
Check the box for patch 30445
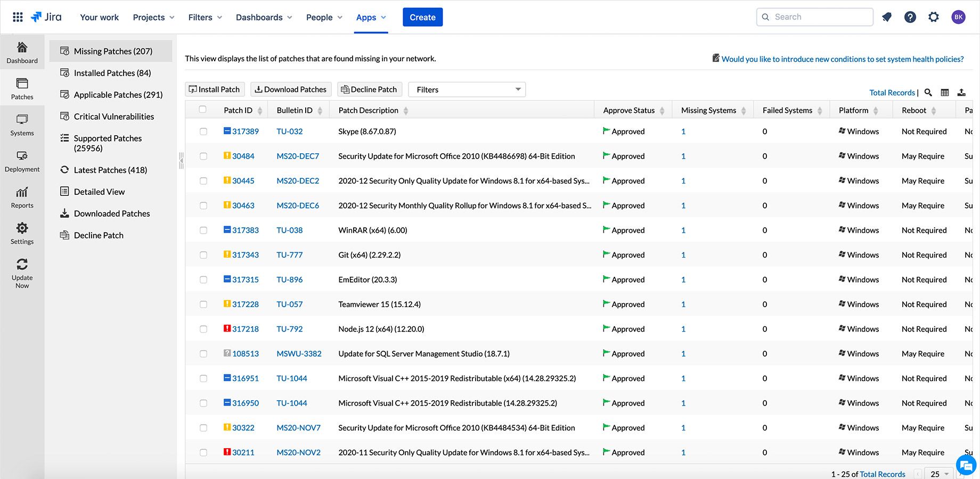[x=203, y=181]
